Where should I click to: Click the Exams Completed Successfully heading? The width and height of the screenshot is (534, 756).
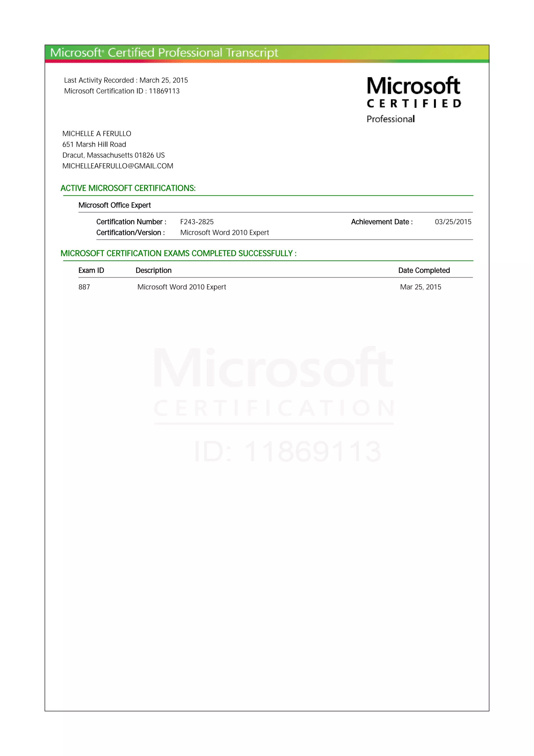178,253
